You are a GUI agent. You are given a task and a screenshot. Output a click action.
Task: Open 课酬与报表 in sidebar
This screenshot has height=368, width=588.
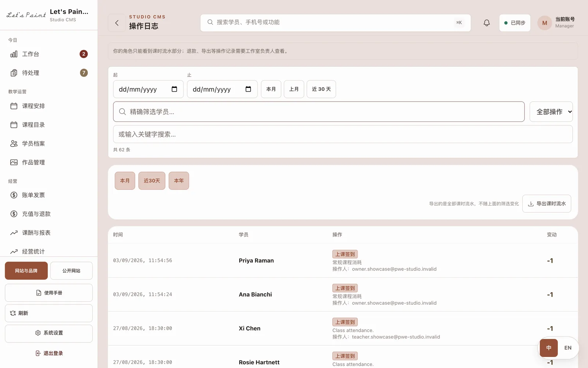click(x=49, y=233)
